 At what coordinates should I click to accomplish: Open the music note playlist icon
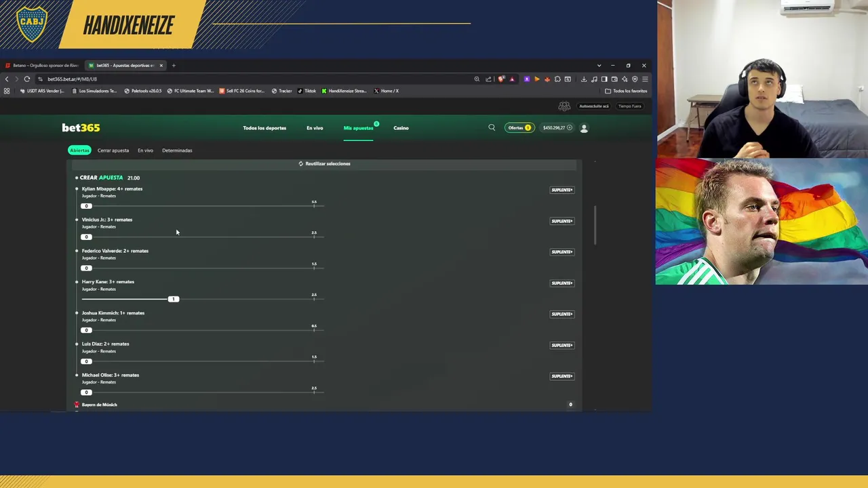click(x=594, y=79)
